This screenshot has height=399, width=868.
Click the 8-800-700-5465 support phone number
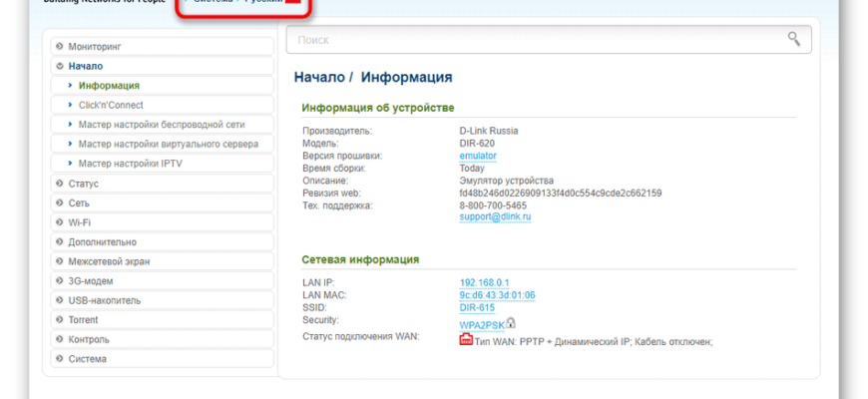click(493, 205)
